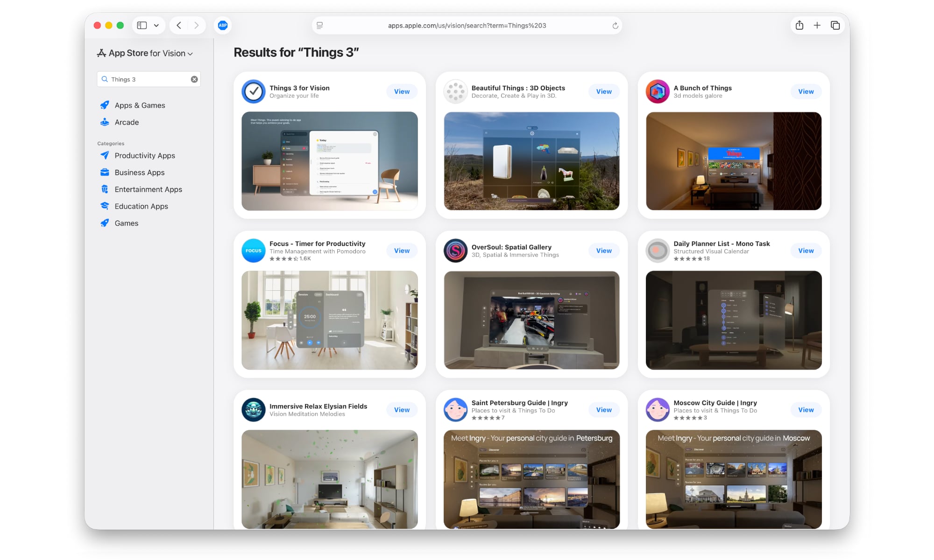Select the Entertainment Apps category

click(x=148, y=189)
